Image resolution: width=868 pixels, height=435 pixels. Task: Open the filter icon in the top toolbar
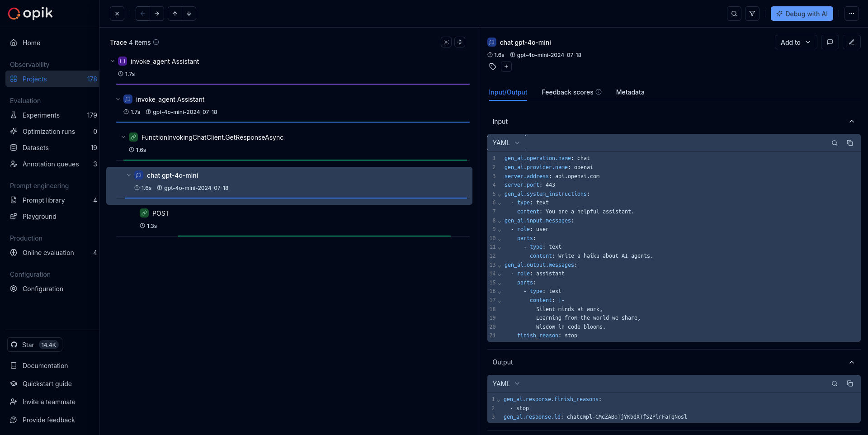[752, 14]
